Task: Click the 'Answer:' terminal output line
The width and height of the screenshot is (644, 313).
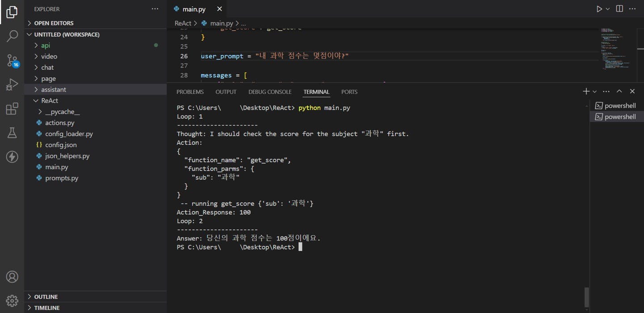Action: (249, 238)
